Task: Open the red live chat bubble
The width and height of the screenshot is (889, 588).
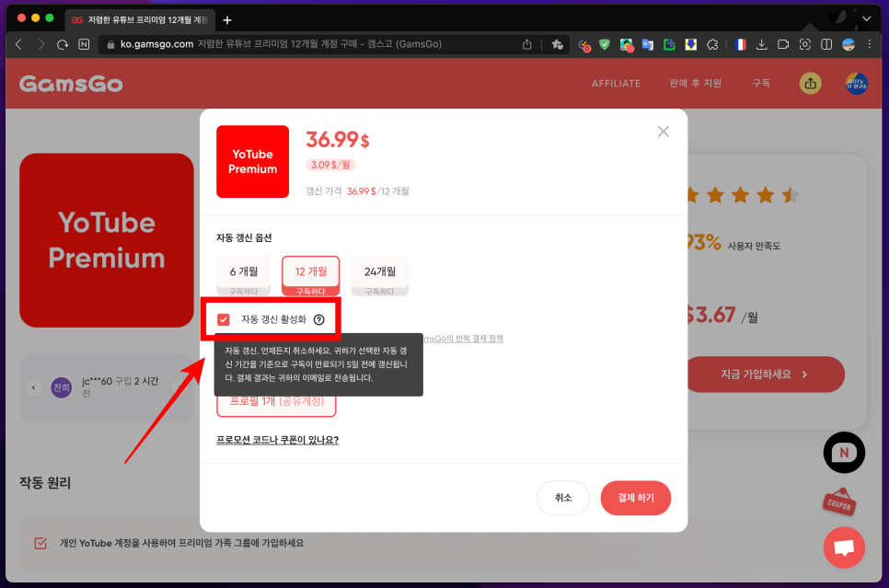Action: [844, 548]
